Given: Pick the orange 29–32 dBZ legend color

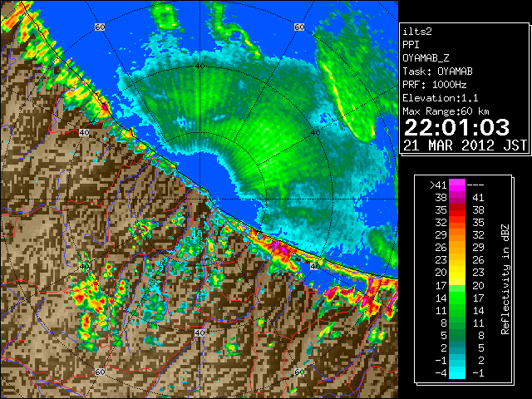Looking at the screenshot, I should (457, 235).
